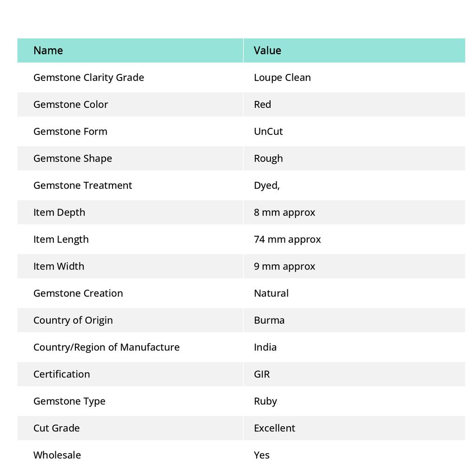Select the UnCut form value
476x476 pixels.
coord(268,131)
